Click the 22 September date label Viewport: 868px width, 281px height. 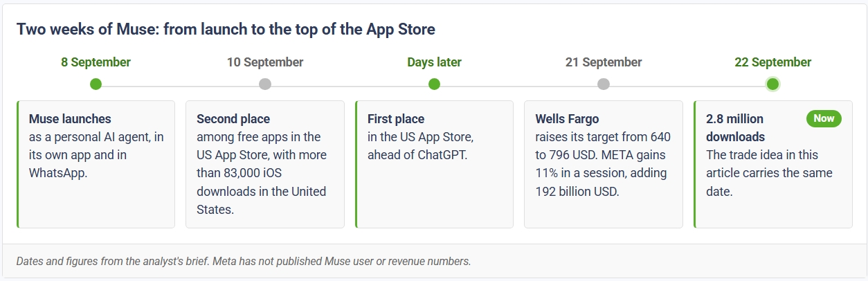(773, 62)
